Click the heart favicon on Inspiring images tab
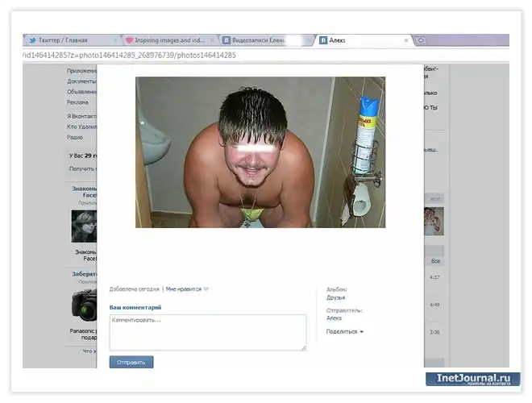Screen dimensions: 532x403 coord(128,39)
